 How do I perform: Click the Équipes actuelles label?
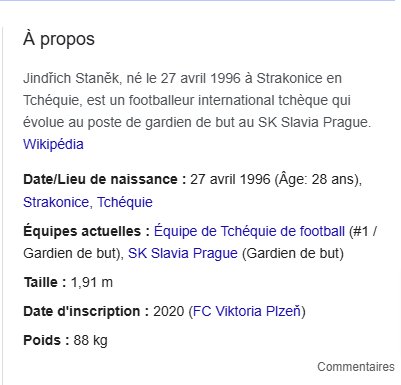click(x=86, y=231)
